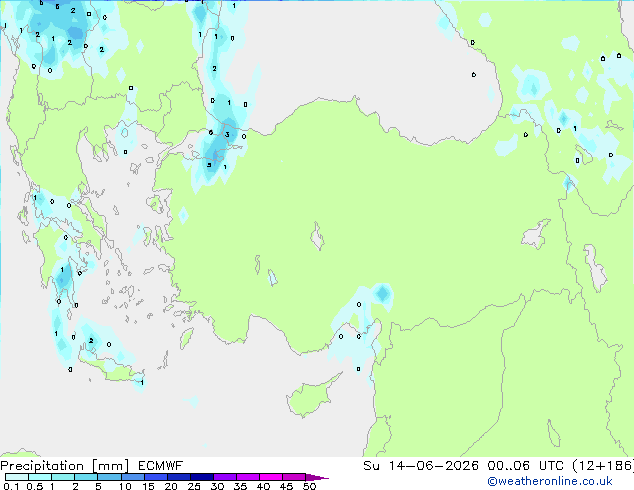The width and height of the screenshot is (634, 490).
Task: Click legend label '20'
Action: [171, 486]
